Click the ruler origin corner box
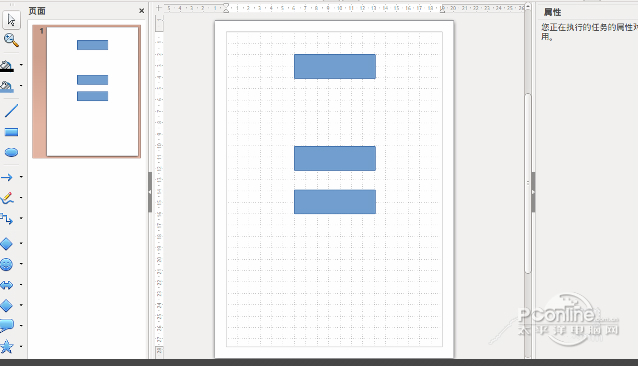 (x=159, y=8)
